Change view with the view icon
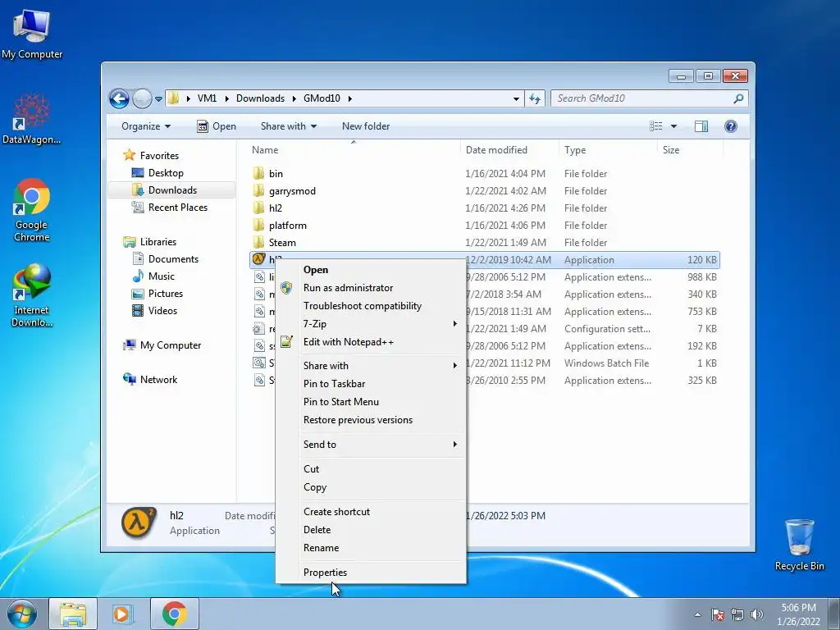Viewport: 840px width, 630px height. pos(655,126)
